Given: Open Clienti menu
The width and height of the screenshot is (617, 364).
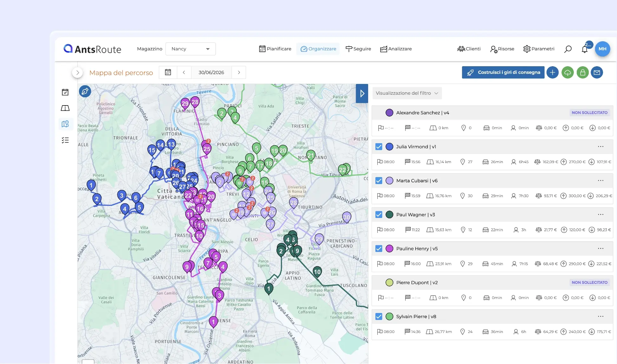Looking at the screenshot, I should coord(469,49).
